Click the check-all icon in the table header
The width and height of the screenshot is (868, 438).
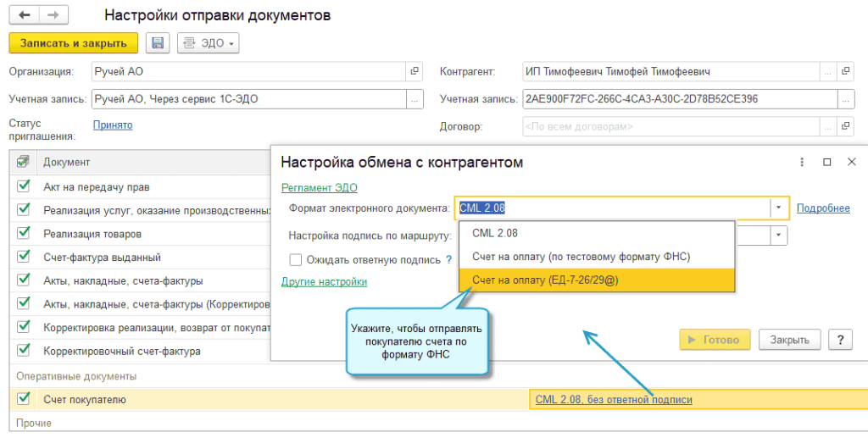pyautogui.click(x=23, y=161)
